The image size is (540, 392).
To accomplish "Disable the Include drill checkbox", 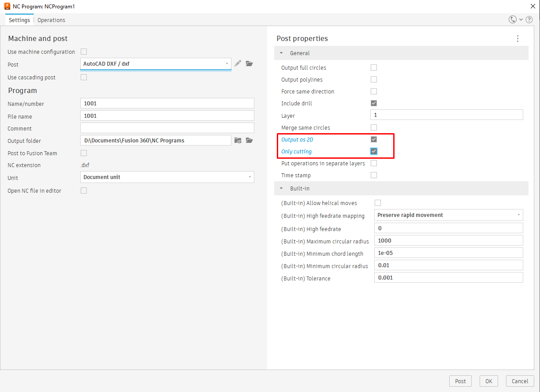I will [374, 103].
